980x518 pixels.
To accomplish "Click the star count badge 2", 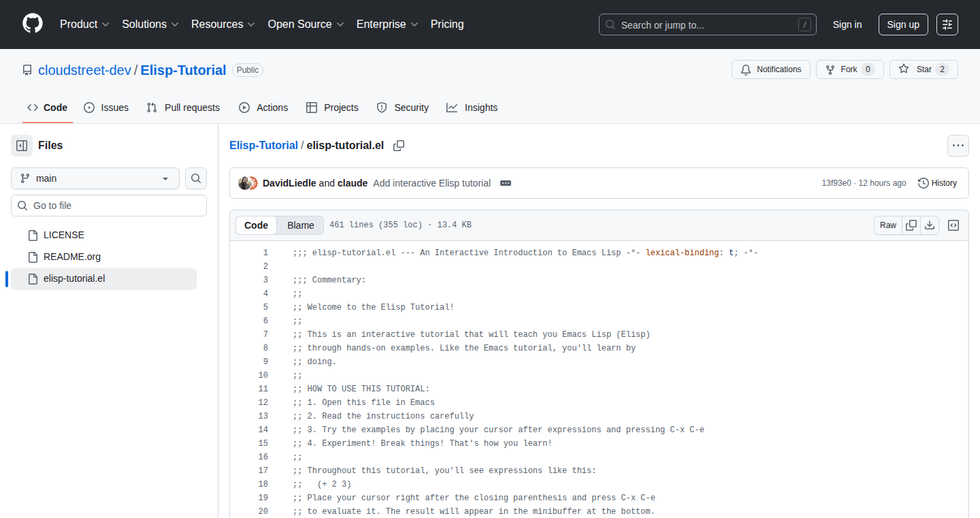I will (942, 69).
